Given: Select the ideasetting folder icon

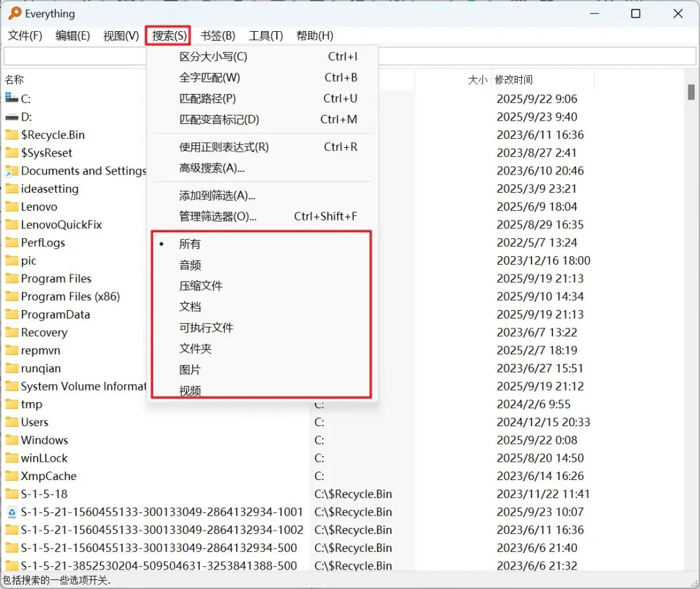Looking at the screenshot, I should coord(12,189).
